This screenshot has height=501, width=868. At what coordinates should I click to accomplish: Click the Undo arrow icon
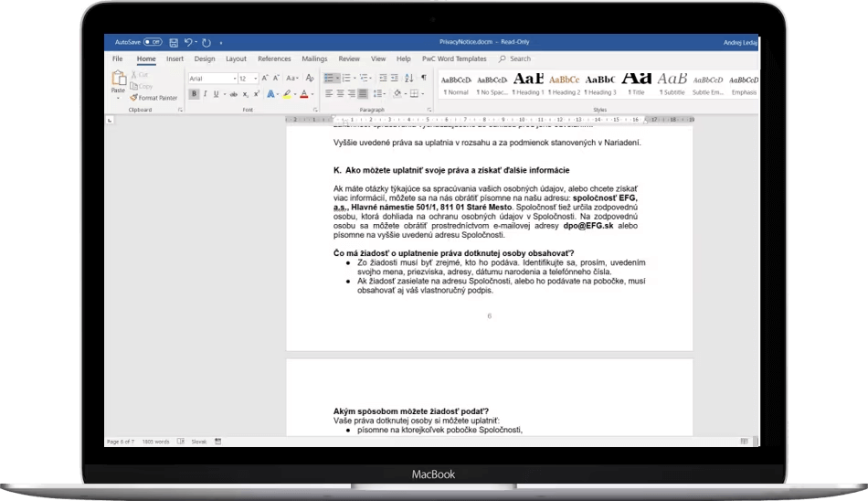click(x=187, y=42)
